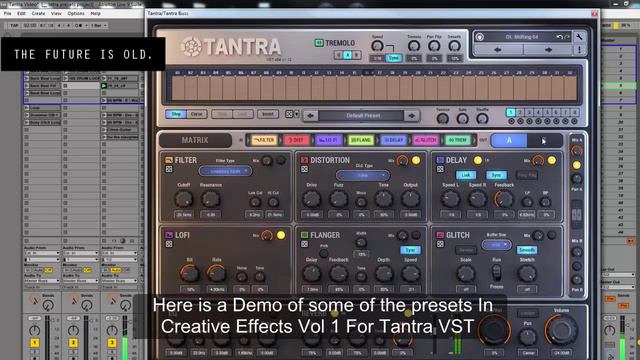
Task: Click the red Distortion module icon
Action: point(304,160)
